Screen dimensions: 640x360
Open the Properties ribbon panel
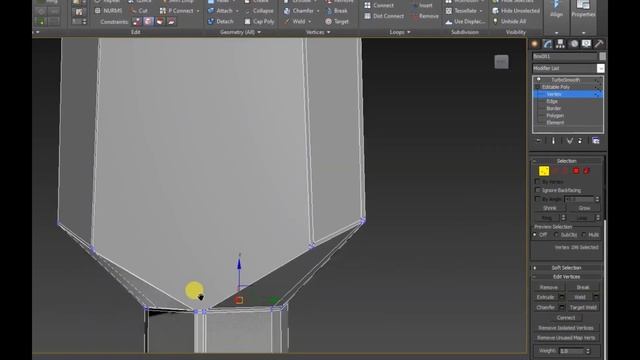(583, 10)
